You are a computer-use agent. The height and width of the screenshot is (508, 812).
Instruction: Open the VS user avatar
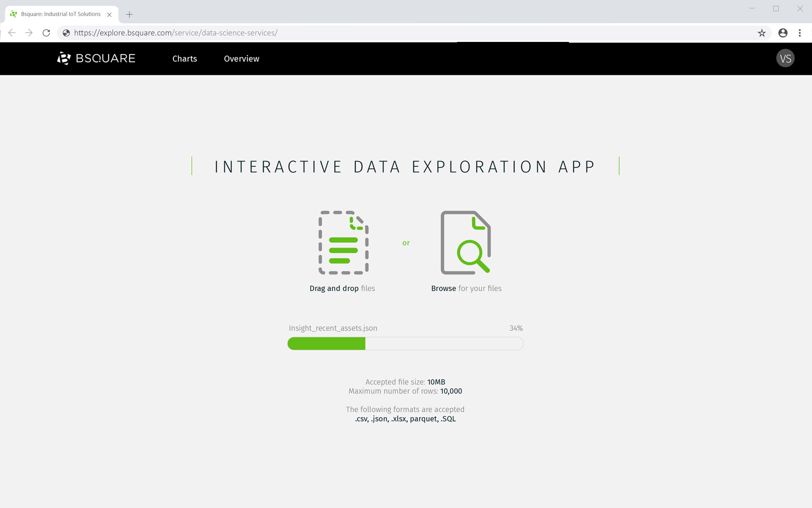[x=785, y=58]
